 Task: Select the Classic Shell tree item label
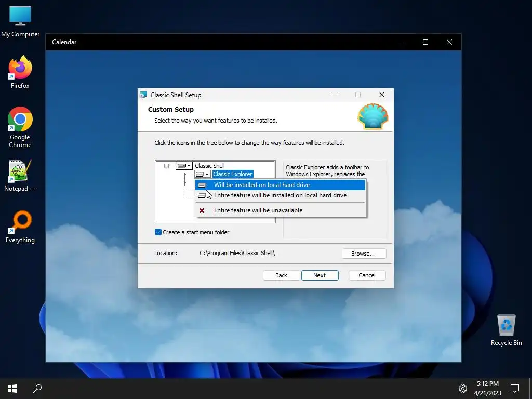pyautogui.click(x=210, y=166)
